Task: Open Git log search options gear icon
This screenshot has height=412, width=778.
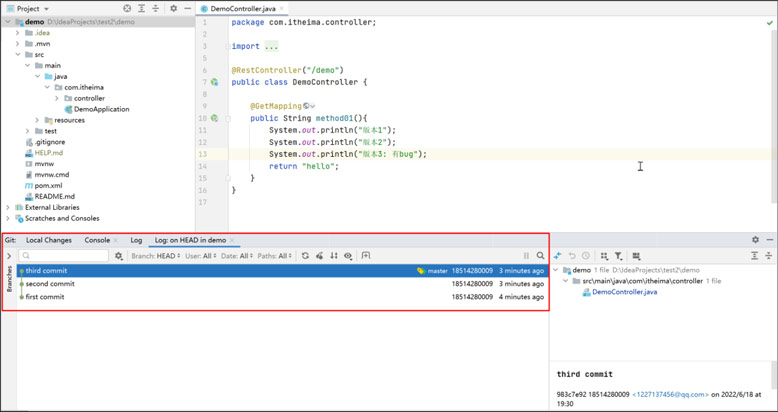Action: pyautogui.click(x=119, y=256)
